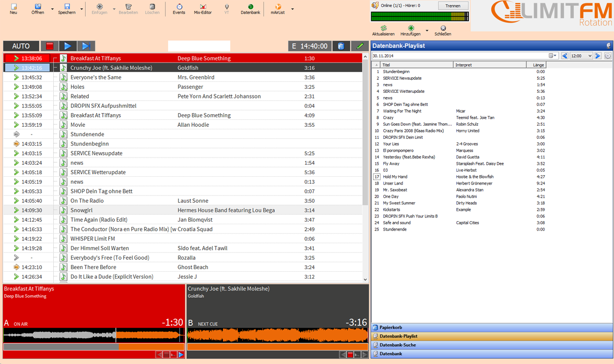Click the Aktualisieren refresh icon
This screenshot has width=614, height=364.
pos(383,29)
